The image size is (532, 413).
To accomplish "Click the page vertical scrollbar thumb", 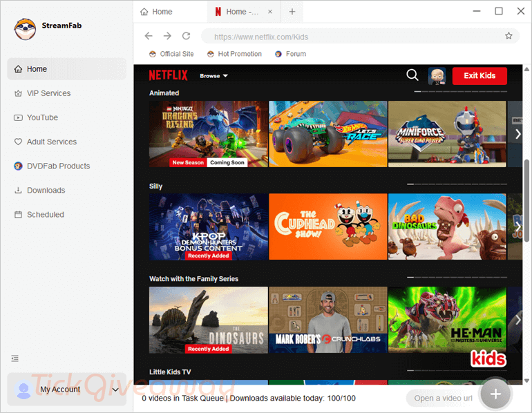I will pyautogui.click(x=526, y=200).
